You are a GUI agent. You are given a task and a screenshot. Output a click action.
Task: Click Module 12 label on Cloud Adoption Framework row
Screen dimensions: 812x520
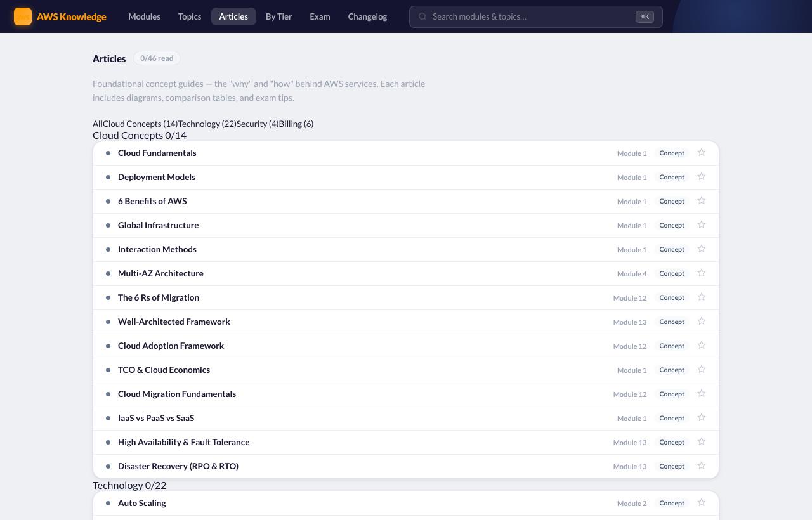[630, 346]
